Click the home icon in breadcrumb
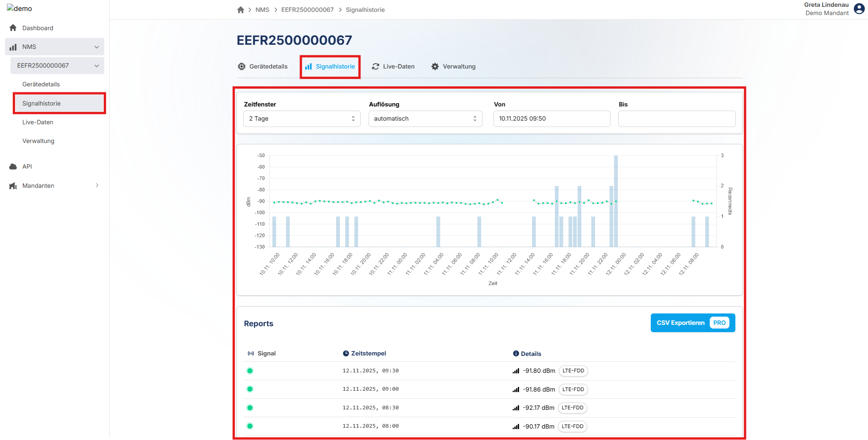Image resolution: width=868 pixels, height=440 pixels. (241, 10)
